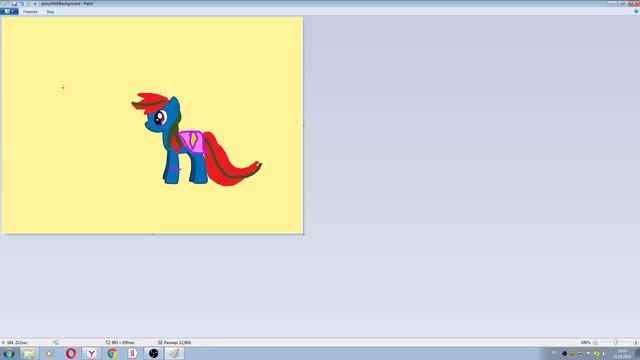Click the zoom in plus button

636,342
